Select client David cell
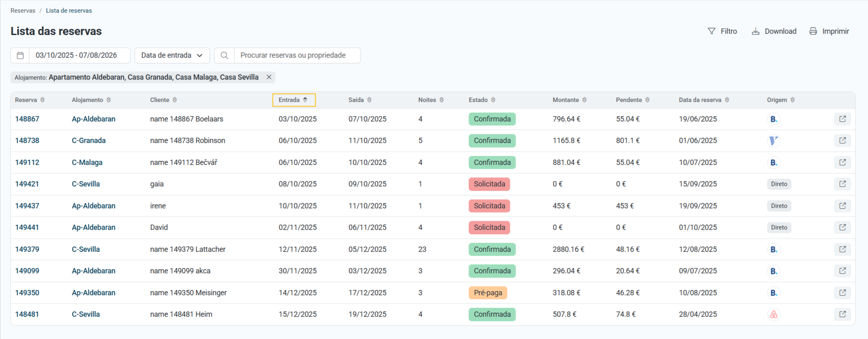 159,227
